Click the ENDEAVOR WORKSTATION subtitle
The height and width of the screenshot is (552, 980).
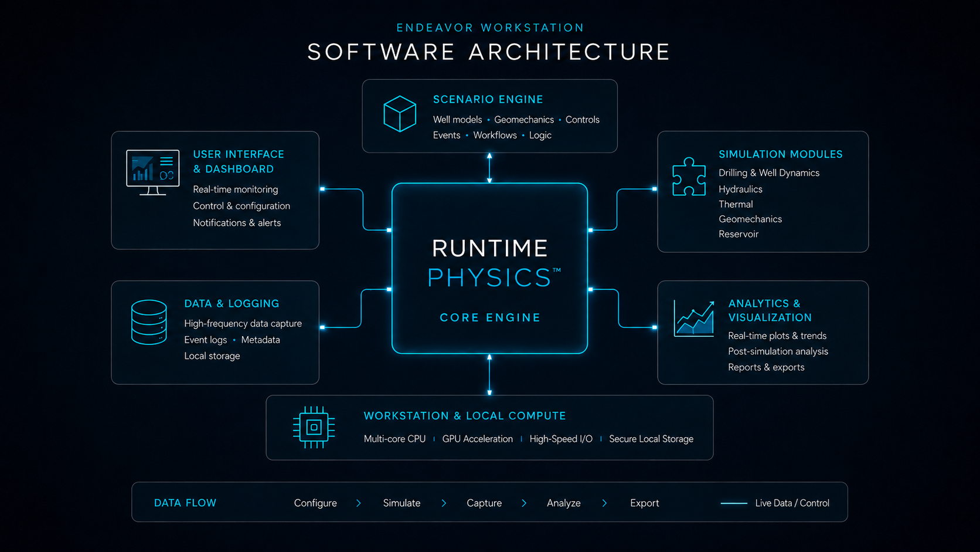[x=490, y=28]
